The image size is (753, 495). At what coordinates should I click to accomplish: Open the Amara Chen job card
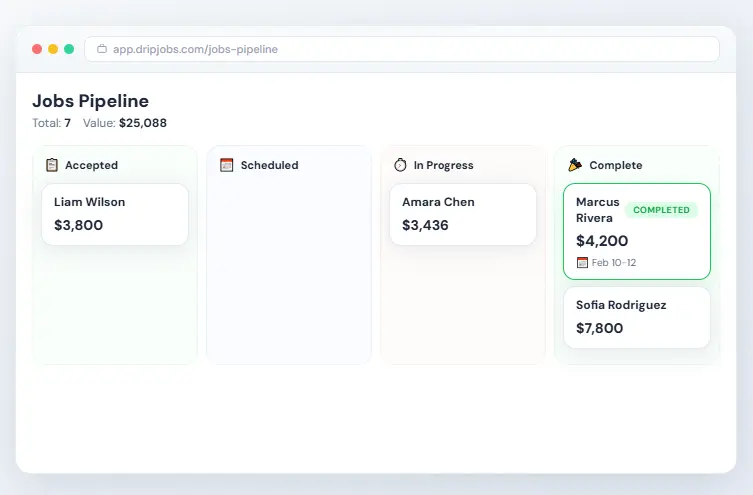(x=463, y=214)
